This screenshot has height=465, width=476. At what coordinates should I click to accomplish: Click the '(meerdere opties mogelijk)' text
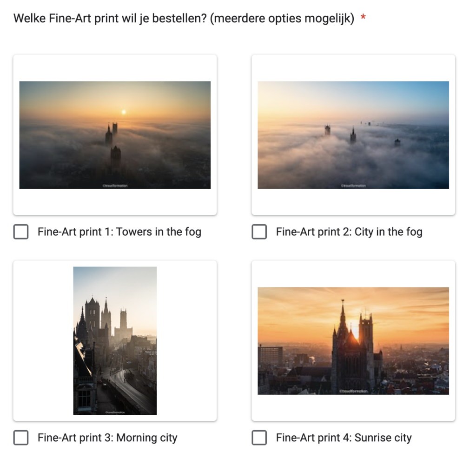click(282, 19)
